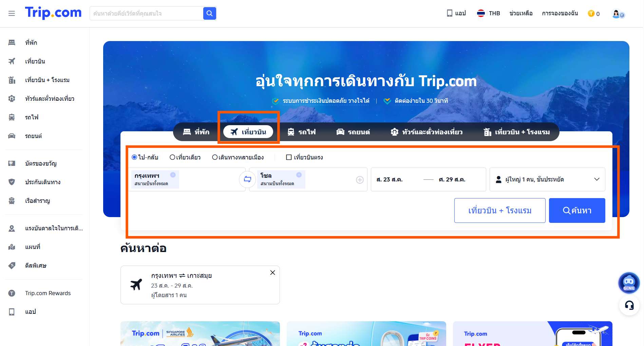Open the Genie assistant icon
644x346 pixels.
628,283
